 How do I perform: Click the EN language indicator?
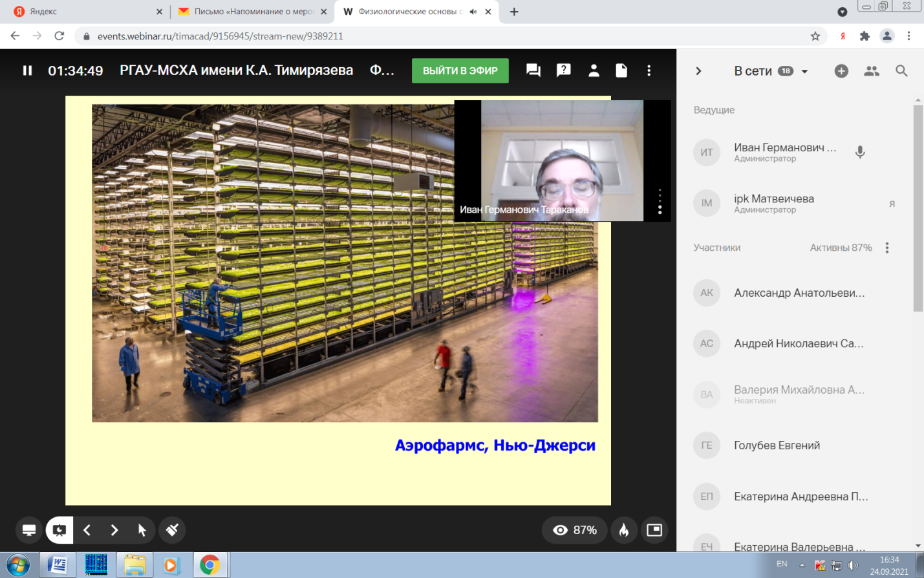click(x=782, y=564)
